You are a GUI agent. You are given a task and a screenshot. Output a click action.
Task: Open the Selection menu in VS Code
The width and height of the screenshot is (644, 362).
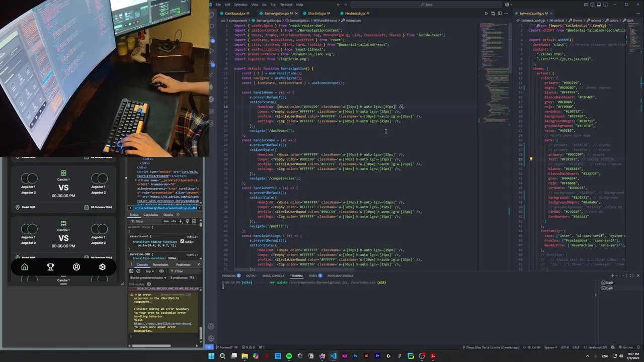coord(240,5)
